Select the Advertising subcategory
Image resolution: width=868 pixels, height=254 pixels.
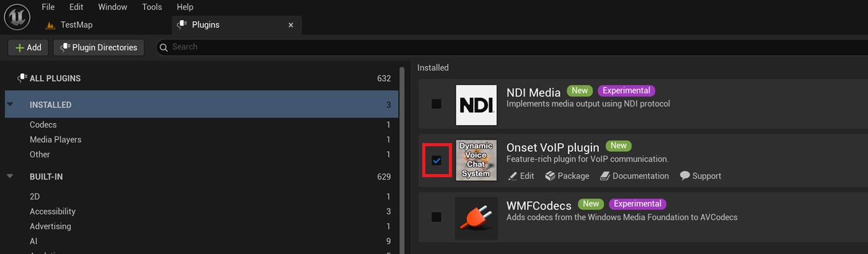coord(201,226)
